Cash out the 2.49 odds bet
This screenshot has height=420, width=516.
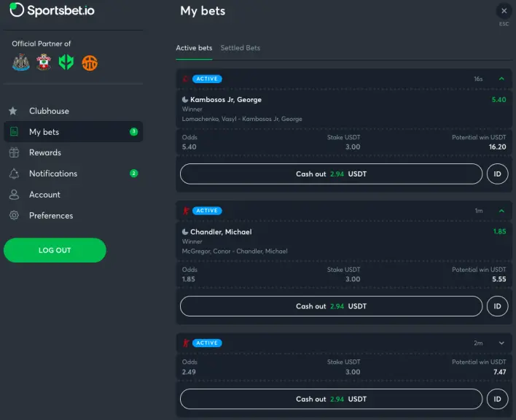coord(331,399)
